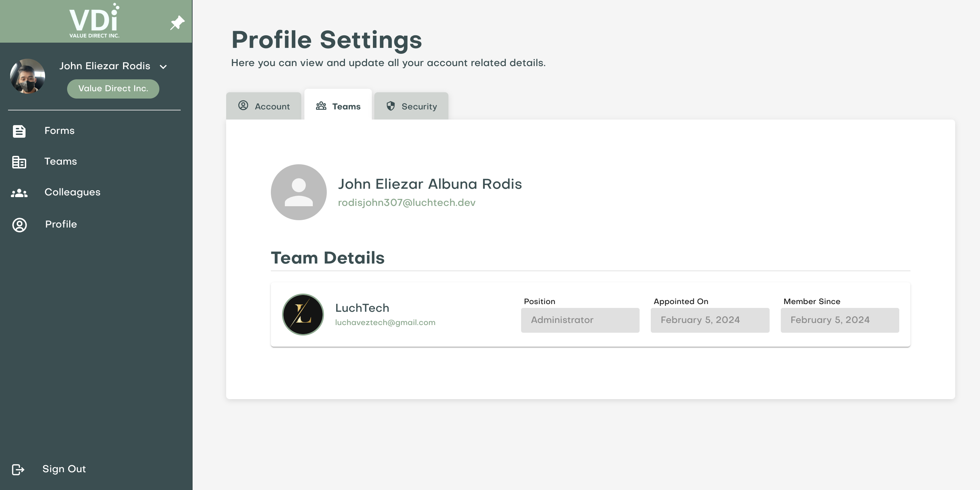The width and height of the screenshot is (980, 490).
Task: Click the Colleagues group icon
Action: [x=19, y=193]
